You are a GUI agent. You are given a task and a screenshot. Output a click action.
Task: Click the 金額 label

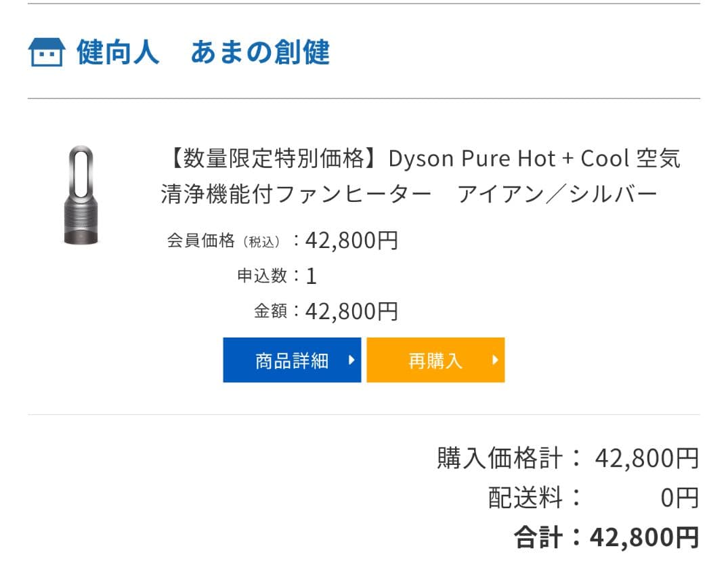pyautogui.click(x=271, y=311)
